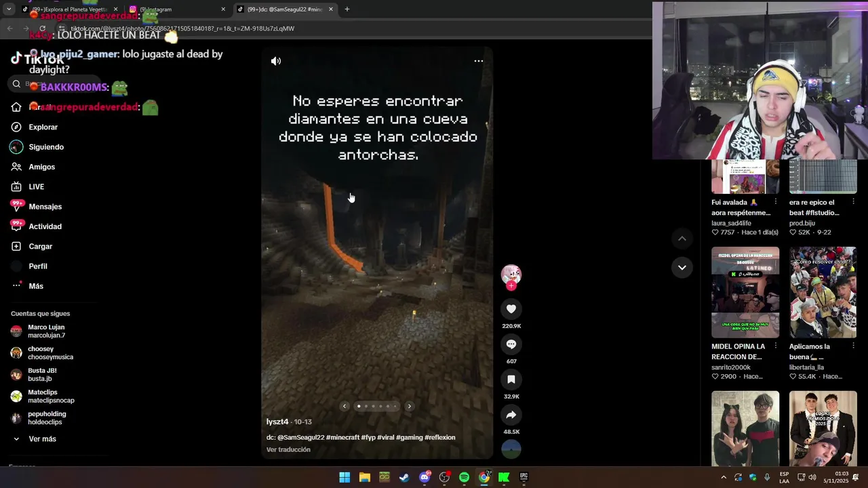Open lyszt4 profile from post caption
868x488 pixels.
tap(277, 422)
